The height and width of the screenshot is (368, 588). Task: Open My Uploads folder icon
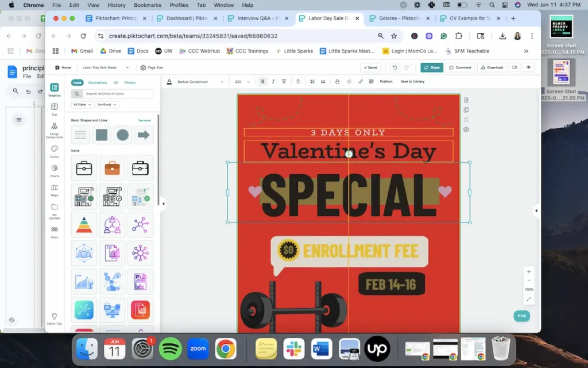point(55,209)
